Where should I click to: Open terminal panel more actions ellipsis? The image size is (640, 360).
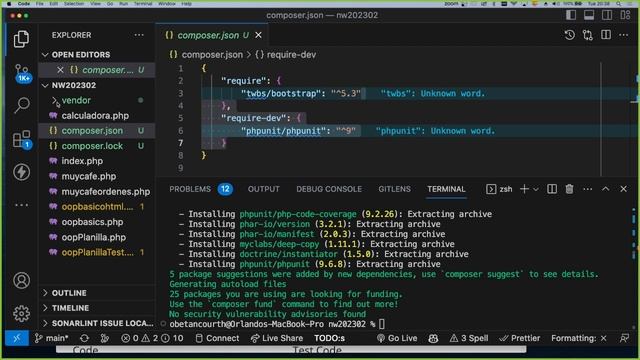pyautogui.click(x=588, y=189)
